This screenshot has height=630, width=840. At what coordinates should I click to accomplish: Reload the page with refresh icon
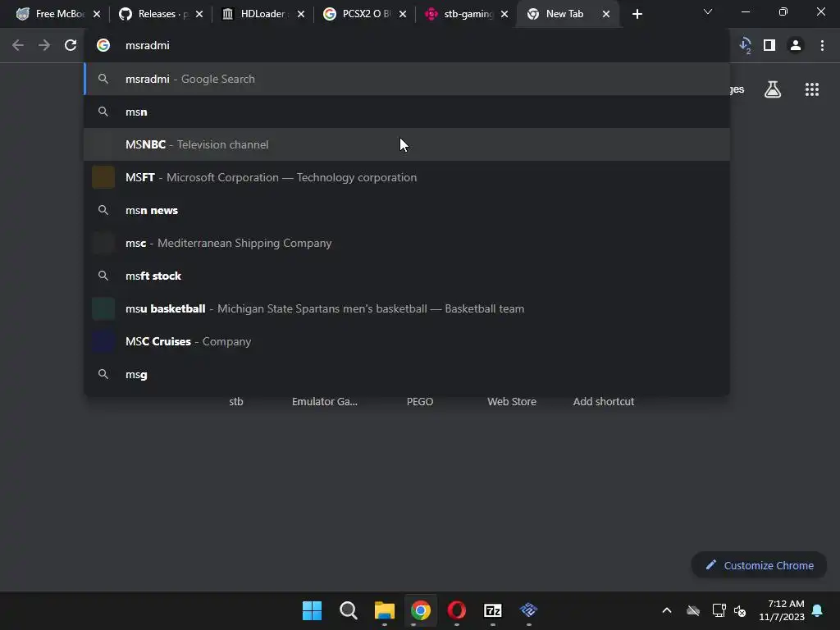point(71,46)
